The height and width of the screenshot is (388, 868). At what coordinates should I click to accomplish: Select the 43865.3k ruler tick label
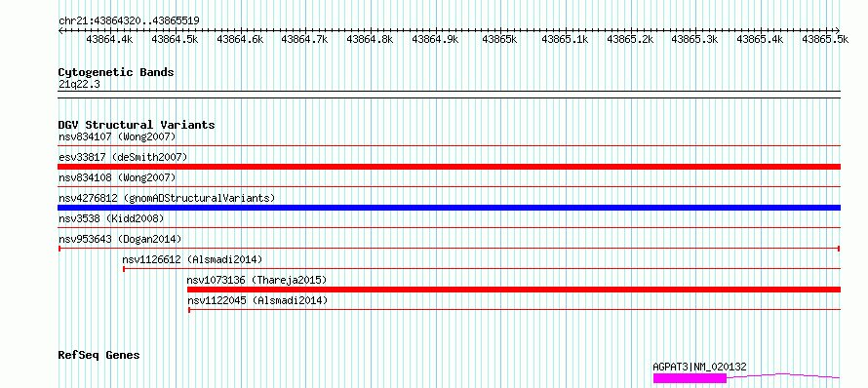pyautogui.click(x=694, y=39)
